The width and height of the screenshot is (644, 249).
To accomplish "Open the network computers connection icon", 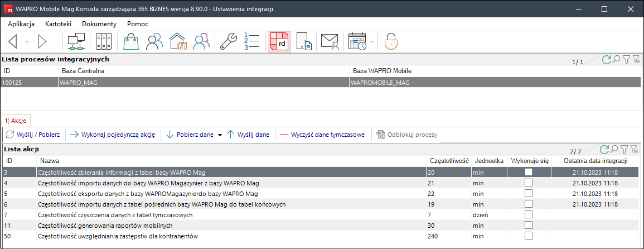I will (76, 41).
